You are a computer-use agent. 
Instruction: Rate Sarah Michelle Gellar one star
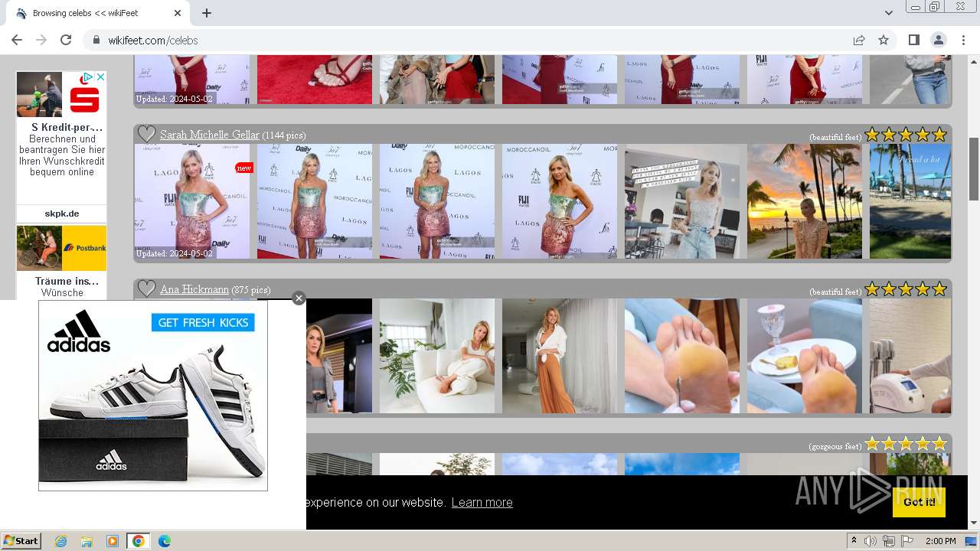[x=872, y=135]
